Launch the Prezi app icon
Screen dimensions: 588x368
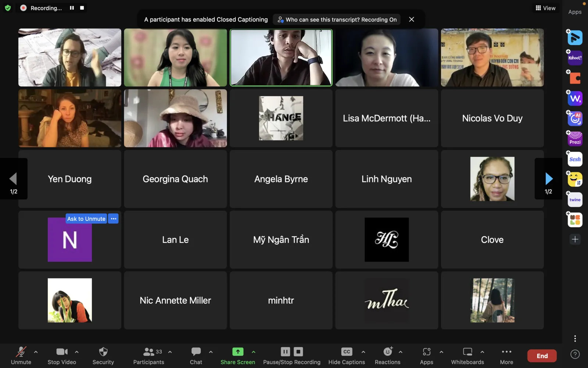[x=575, y=139]
